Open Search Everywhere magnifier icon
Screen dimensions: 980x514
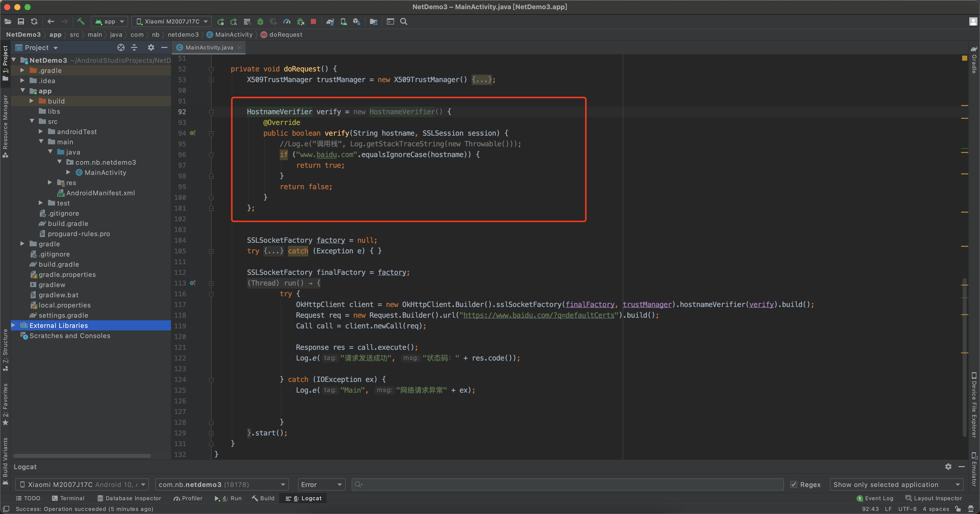[404, 22]
